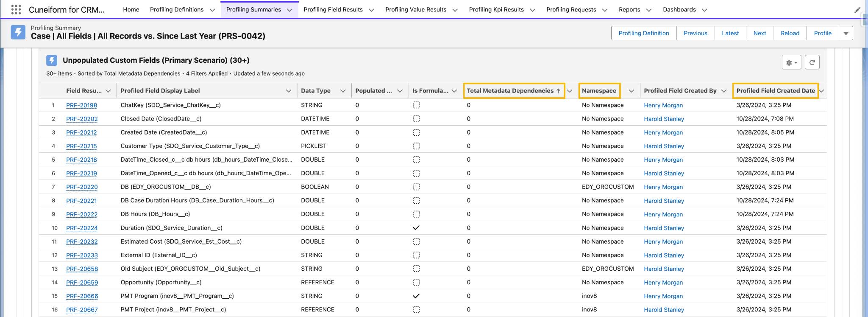Select Estimated Cost field label cell
This screenshot has height=317, width=868.
coord(181,241)
